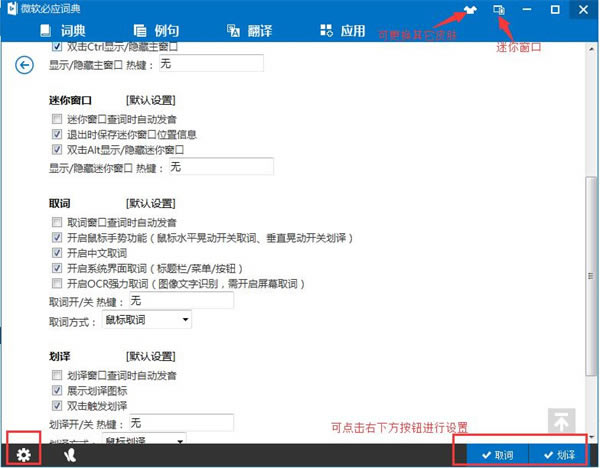Uncheck 展示划译图标 checkbox
The width and height of the screenshot is (600, 468).
pyautogui.click(x=57, y=391)
